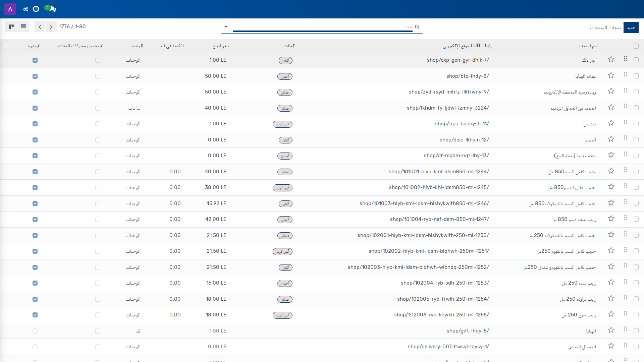Image resolution: width=644 pixels, height=362 pixels.
Task: Open the settings gears icon in top bar
Action: (25, 9)
